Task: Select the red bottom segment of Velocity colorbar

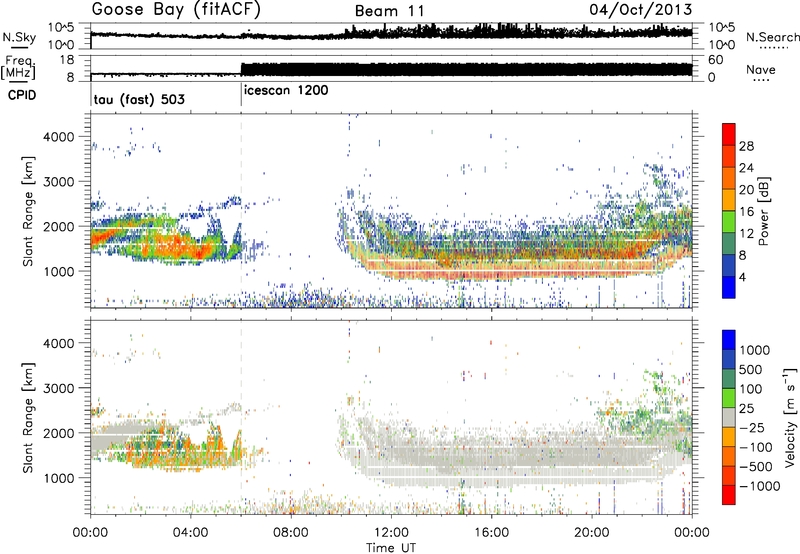Action: (729, 495)
